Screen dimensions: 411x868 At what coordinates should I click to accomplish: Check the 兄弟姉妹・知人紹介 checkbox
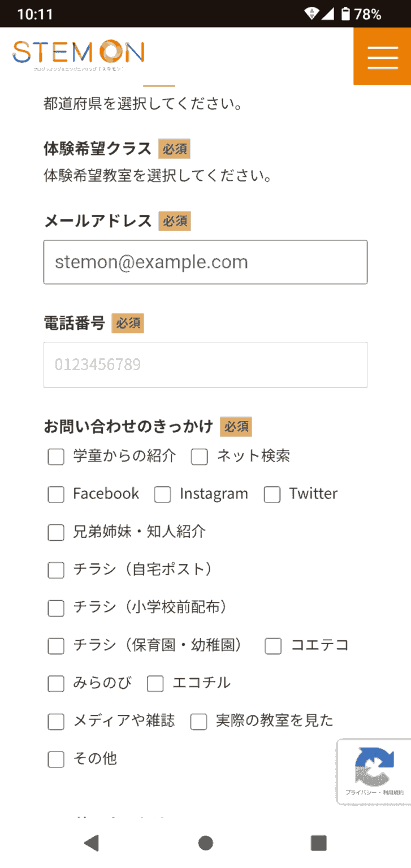coord(55,532)
